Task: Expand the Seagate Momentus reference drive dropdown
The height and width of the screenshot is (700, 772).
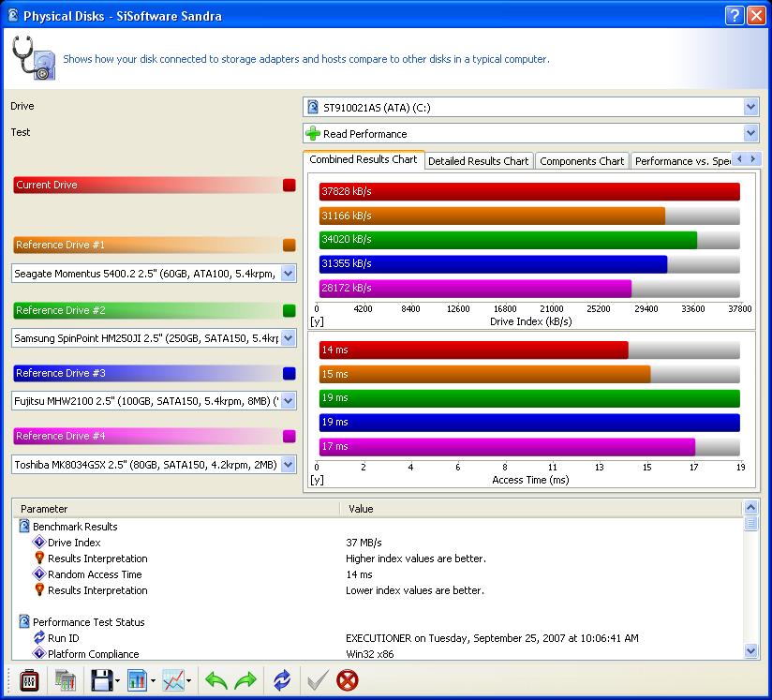Action: pos(288,274)
